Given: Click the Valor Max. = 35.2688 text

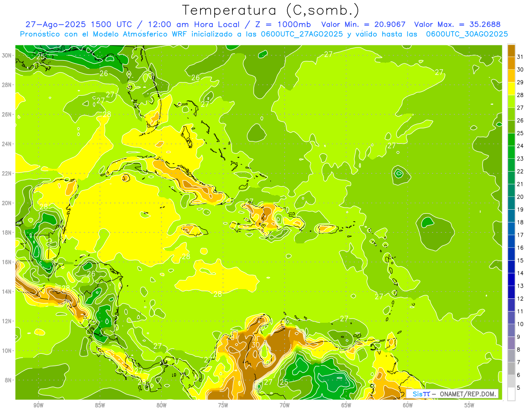Looking at the screenshot, I should coord(458,24).
